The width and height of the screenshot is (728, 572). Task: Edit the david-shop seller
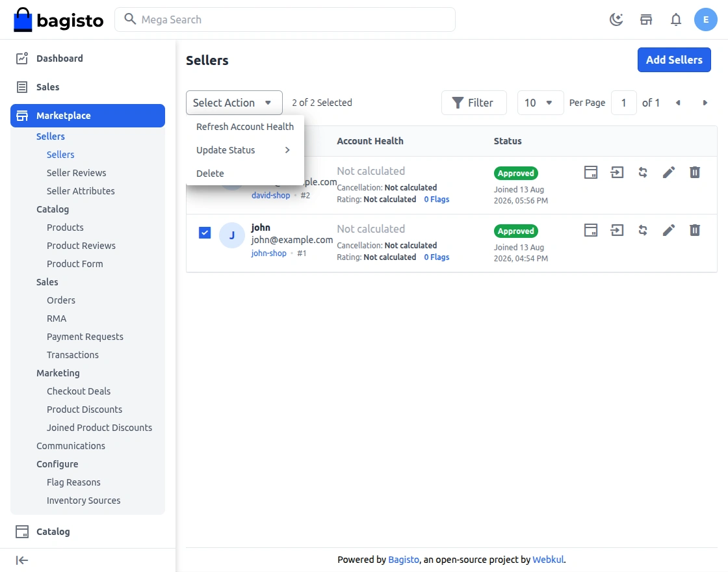(669, 172)
